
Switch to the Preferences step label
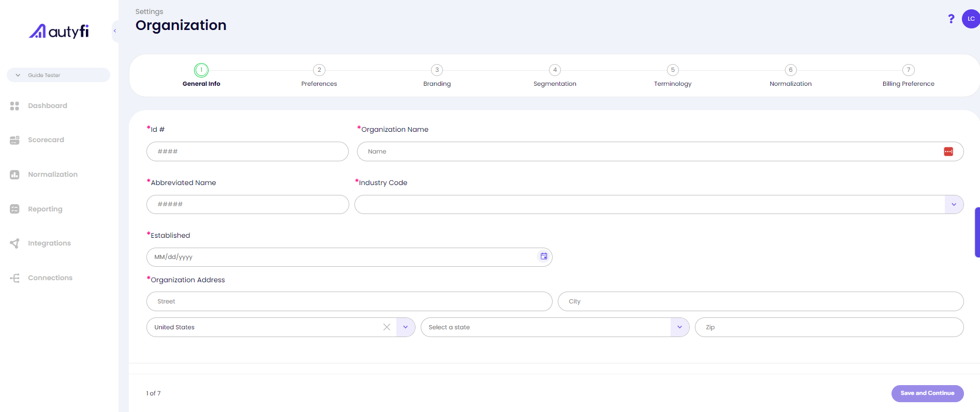click(x=319, y=84)
